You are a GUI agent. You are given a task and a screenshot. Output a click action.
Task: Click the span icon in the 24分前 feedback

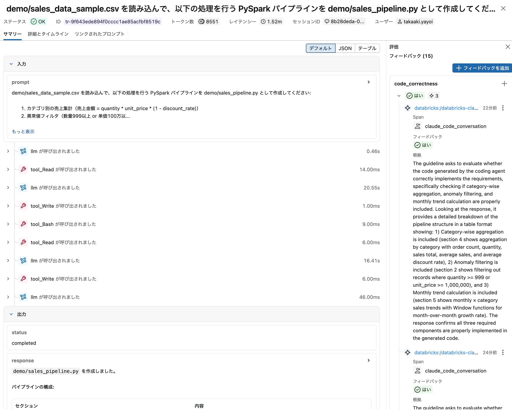[417, 371]
